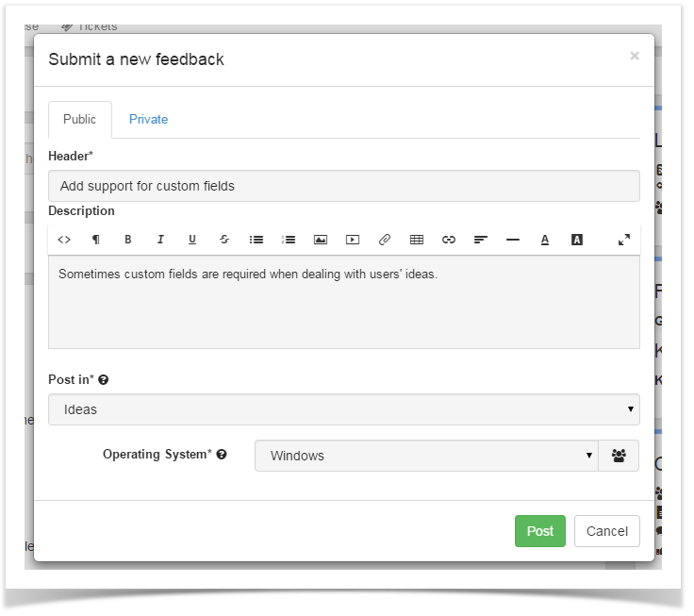Insert a horizontal rule line
The width and height of the screenshot is (694, 616).
pyautogui.click(x=513, y=240)
